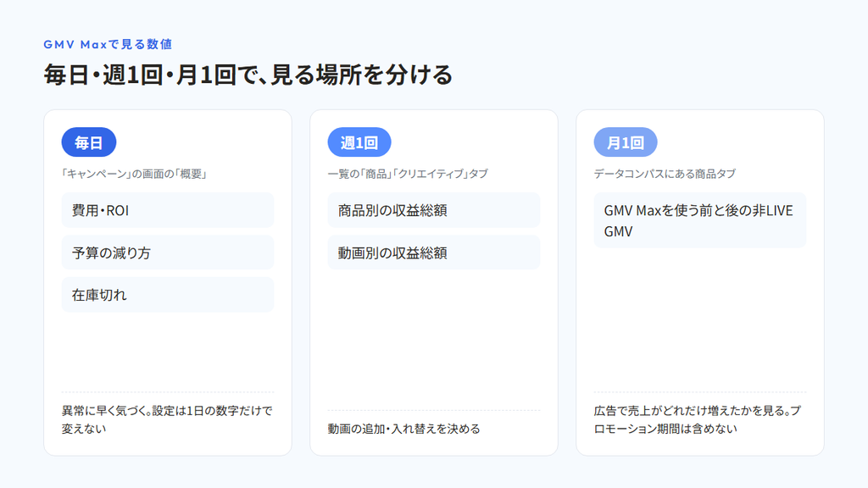Select the GMV Maxを使う前と後の非LIVE GMV item

tap(700, 220)
